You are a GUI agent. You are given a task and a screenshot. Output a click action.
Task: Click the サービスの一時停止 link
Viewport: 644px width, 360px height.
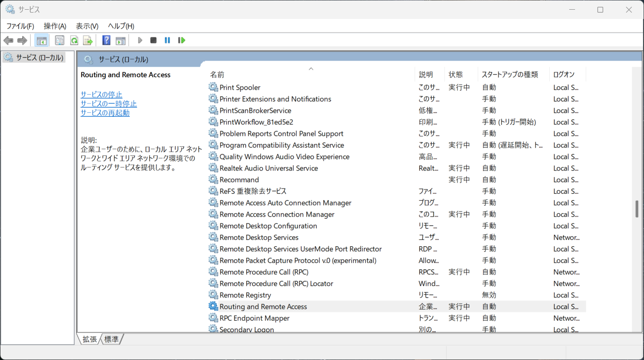pyautogui.click(x=109, y=104)
